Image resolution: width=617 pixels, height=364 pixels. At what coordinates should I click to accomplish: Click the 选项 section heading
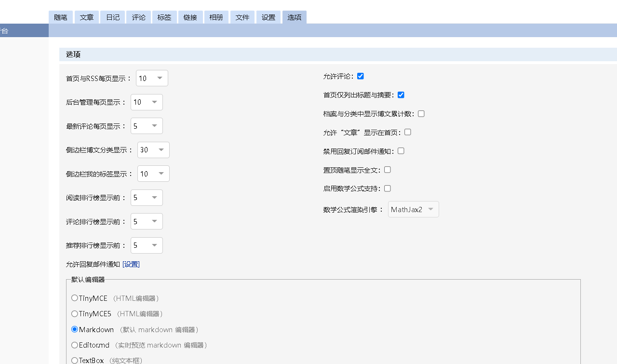73,54
